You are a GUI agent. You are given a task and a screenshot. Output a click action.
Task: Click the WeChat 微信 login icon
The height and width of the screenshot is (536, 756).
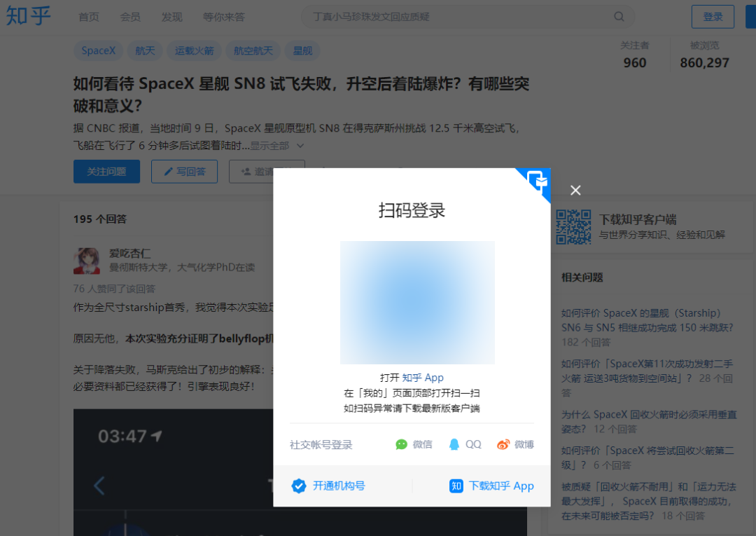[401, 444]
